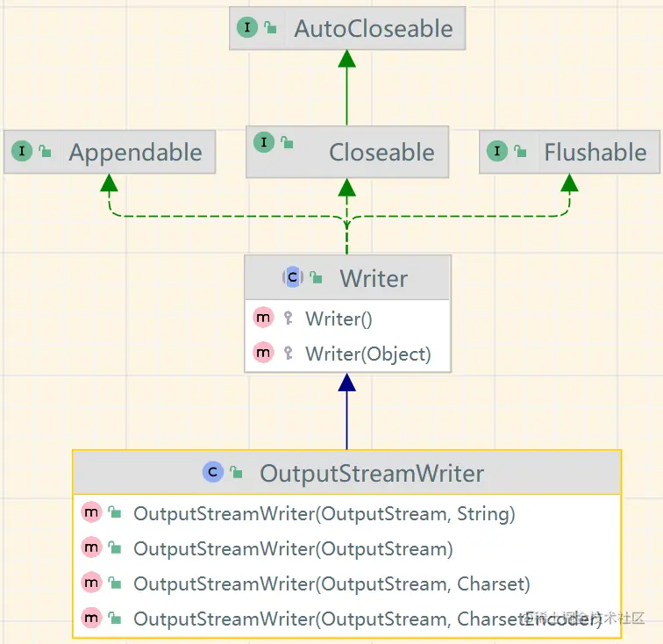This screenshot has height=644, width=663.
Task: Select the Closeable node label
Action: [381, 153]
